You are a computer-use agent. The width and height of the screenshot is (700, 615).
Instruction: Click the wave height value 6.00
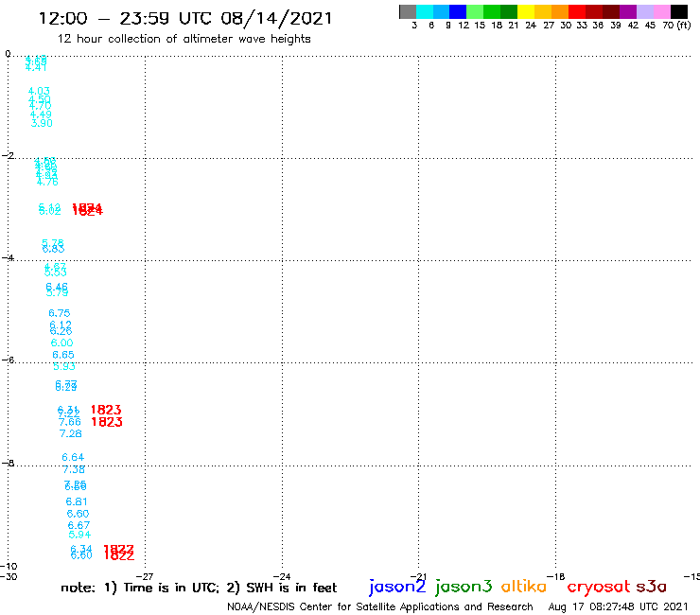[x=61, y=343]
